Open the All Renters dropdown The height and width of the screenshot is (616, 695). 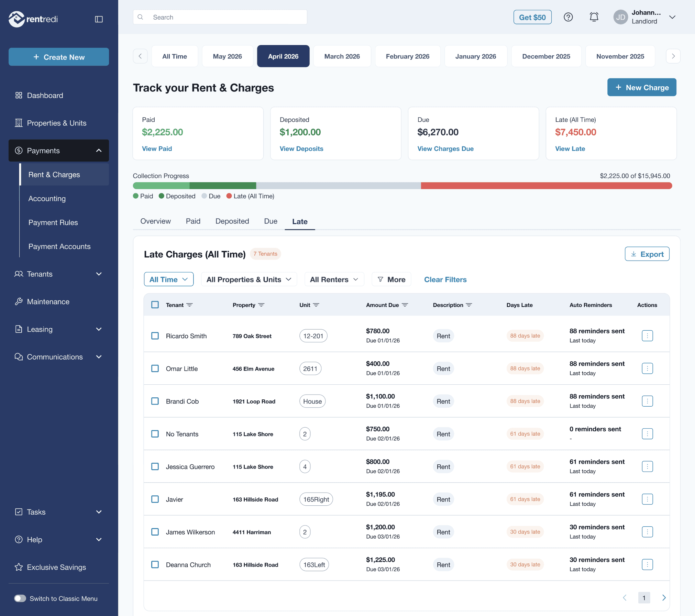[x=334, y=279]
